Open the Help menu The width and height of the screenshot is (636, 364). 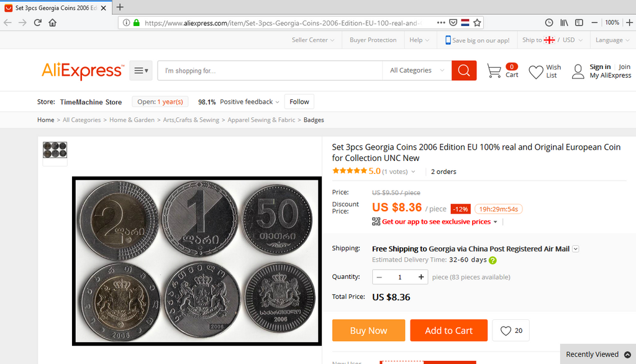click(x=419, y=40)
